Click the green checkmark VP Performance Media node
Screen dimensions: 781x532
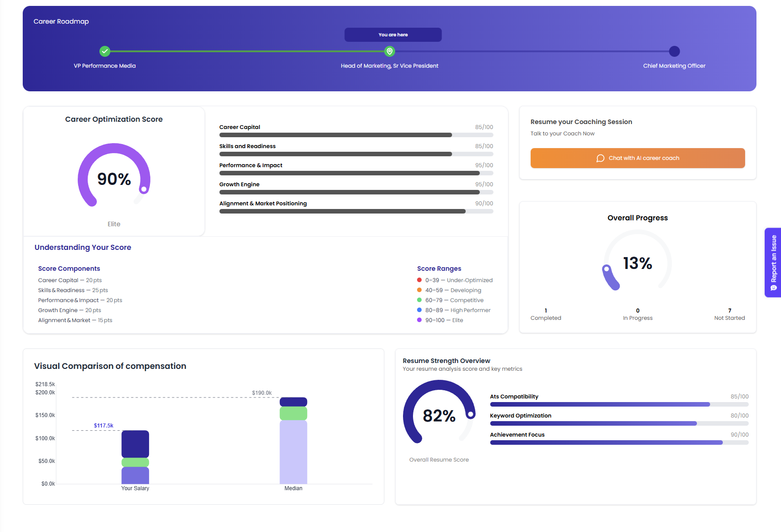click(x=105, y=51)
